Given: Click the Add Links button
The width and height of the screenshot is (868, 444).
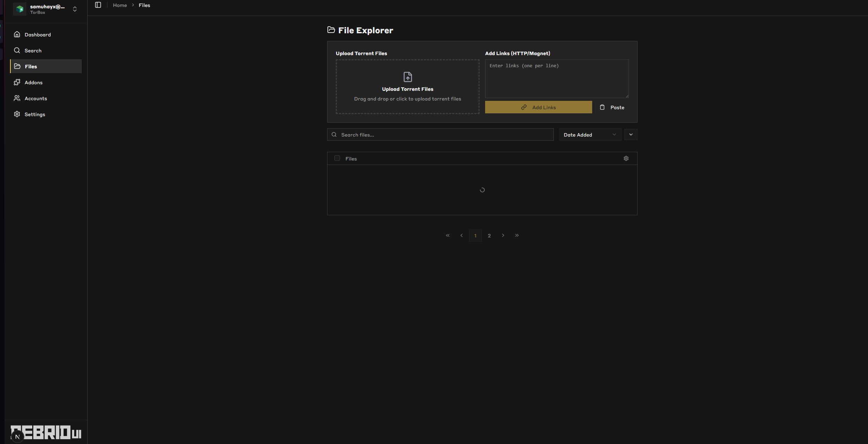Looking at the screenshot, I should pos(538,107).
